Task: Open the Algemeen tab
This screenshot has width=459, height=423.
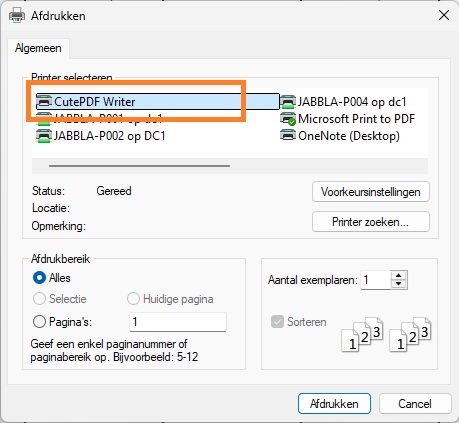Action: (38, 48)
